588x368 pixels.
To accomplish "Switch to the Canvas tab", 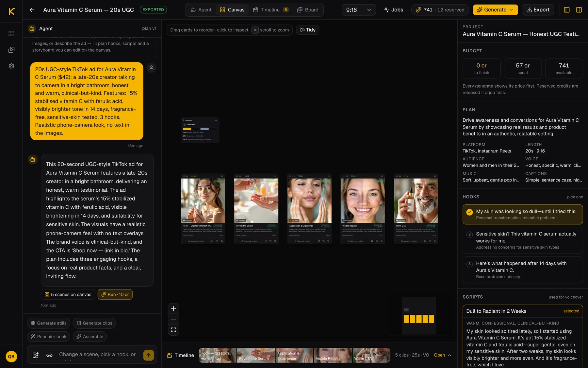I will [232, 10].
